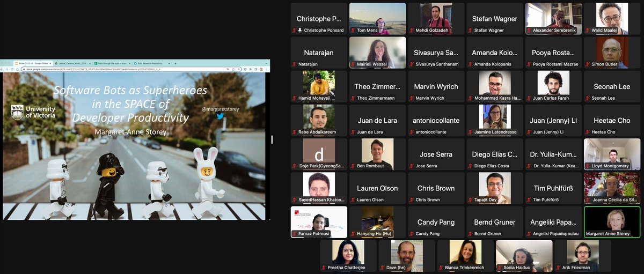The height and width of the screenshot is (274, 644).
Task: Click muted mic icon of Arik Friedman
Action: click(558, 268)
